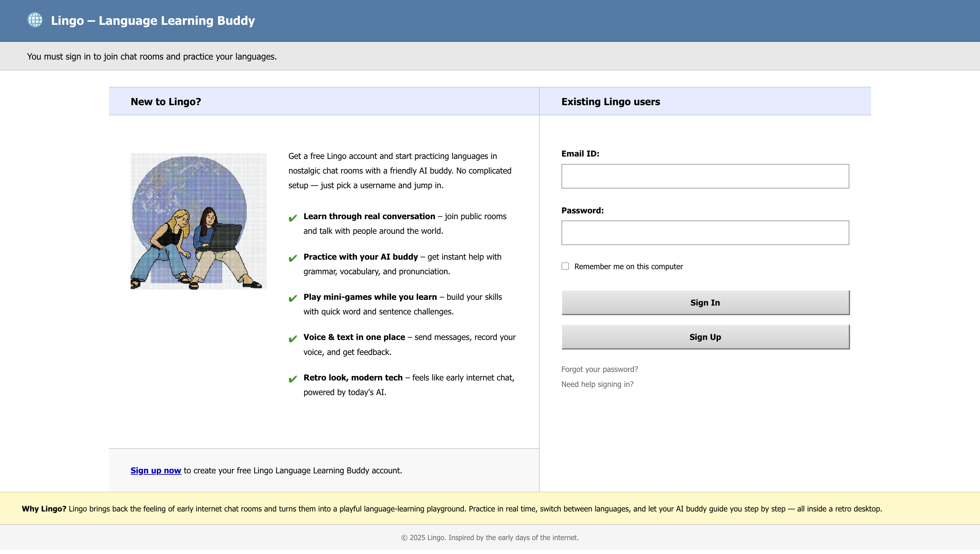The image size is (980, 554).
Task: Click the Remember me on this computer label
Action: 628,267
